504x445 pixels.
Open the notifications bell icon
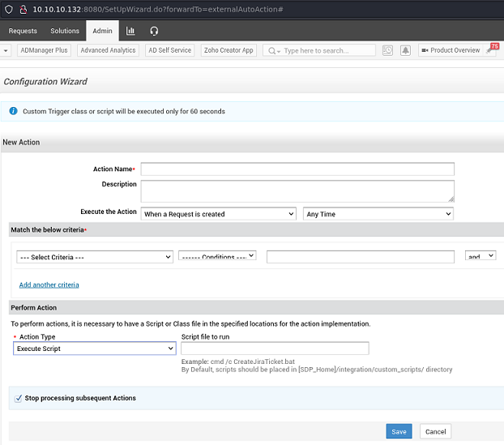(x=404, y=50)
